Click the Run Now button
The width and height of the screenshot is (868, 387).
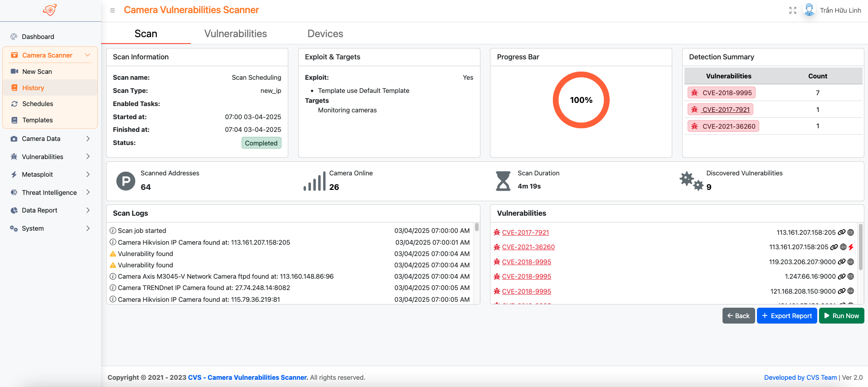coord(842,316)
